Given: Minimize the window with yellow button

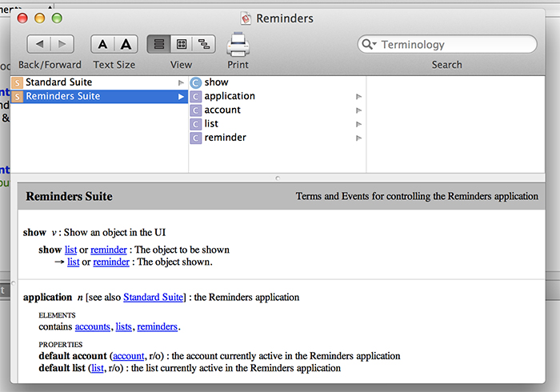Looking at the screenshot, I should [x=40, y=18].
